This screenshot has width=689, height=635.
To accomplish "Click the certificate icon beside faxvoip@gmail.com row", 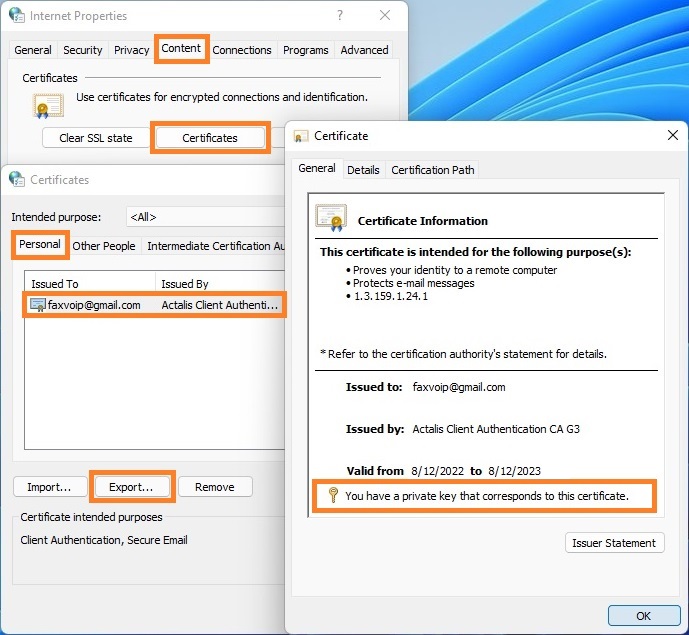I will 38,305.
